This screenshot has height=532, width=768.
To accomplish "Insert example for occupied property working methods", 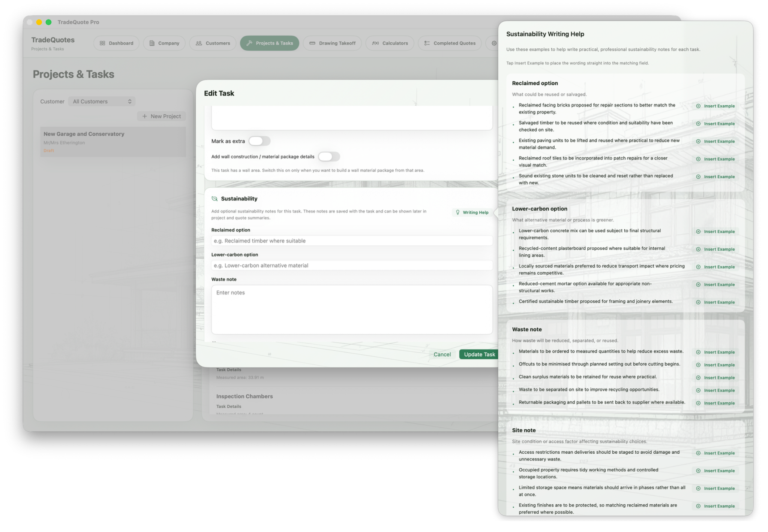I will [715, 471].
